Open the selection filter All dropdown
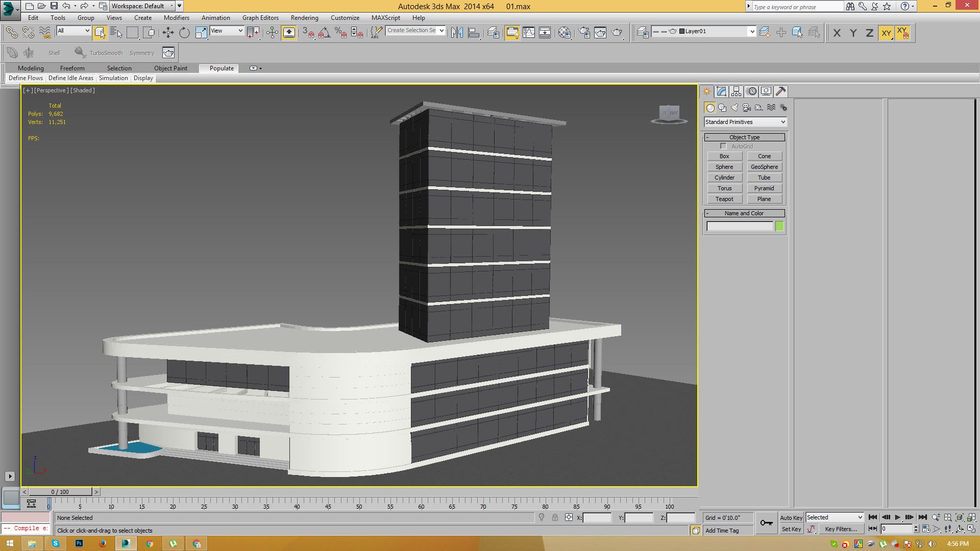The height and width of the screenshot is (551, 980). pyautogui.click(x=73, y=31)
